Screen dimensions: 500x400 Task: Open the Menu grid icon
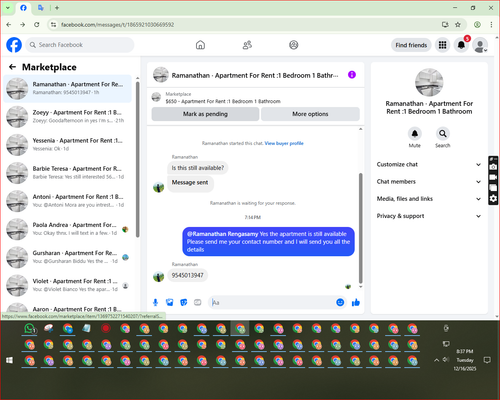coord(442,45)
